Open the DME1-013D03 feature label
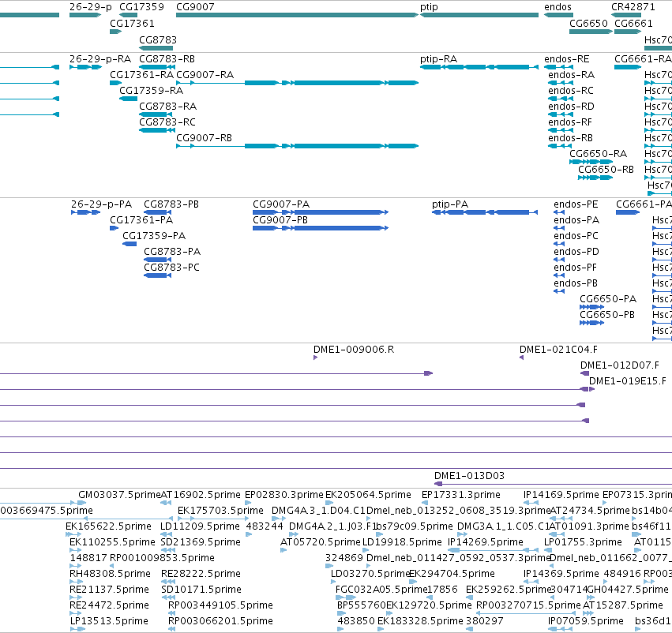 coord(469,476)
